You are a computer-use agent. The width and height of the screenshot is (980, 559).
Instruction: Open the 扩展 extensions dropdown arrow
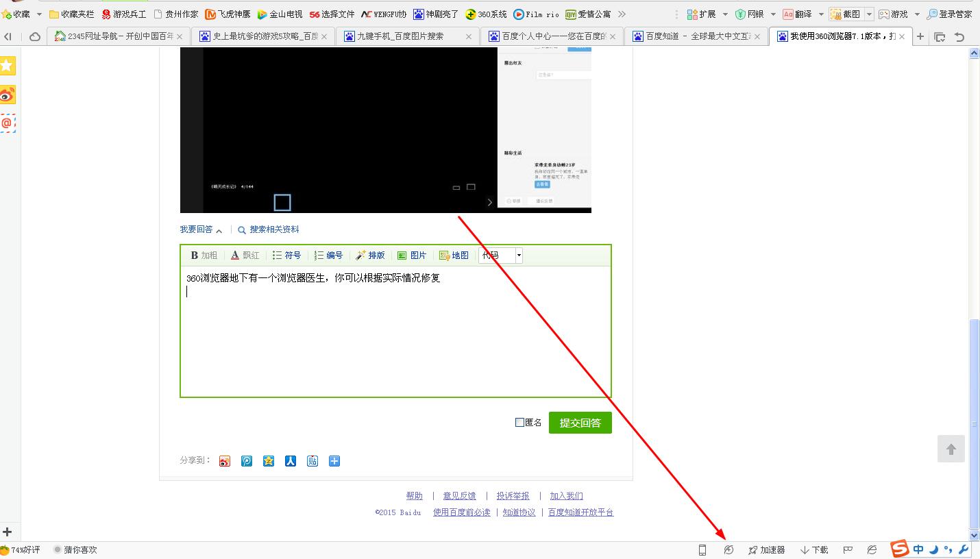click(x=725, y=14)
